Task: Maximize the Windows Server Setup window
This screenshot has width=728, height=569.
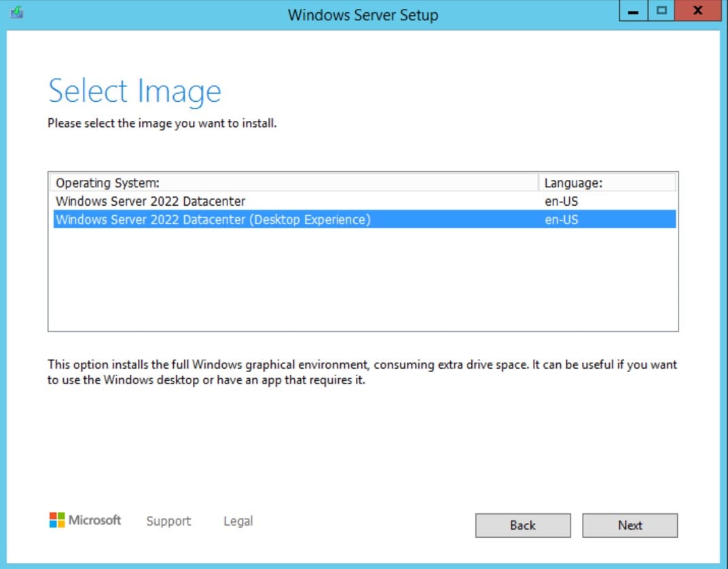Action: pyautogui.click(x=661, y=11)
